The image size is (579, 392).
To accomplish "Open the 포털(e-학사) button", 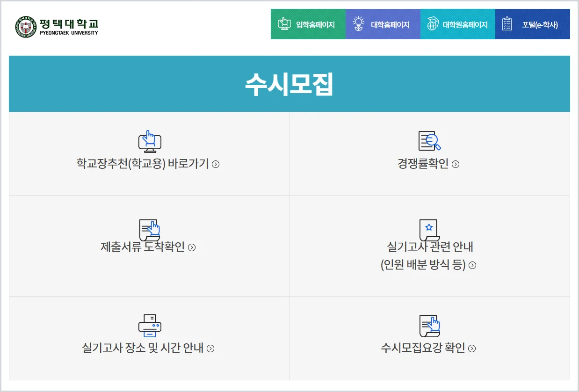I will point(533,24).
